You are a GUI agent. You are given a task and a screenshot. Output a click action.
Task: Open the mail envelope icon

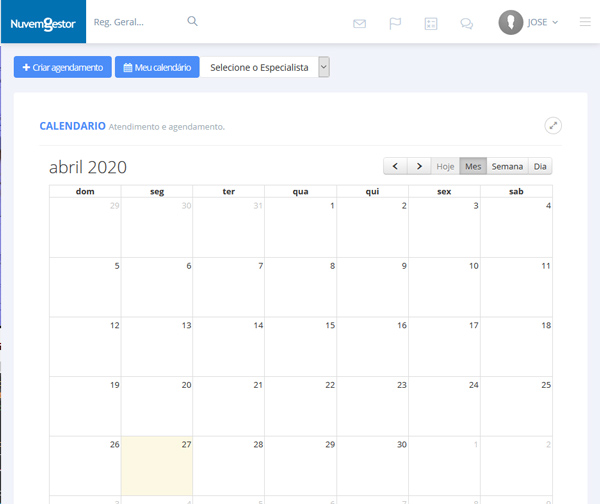click(359, 24)
